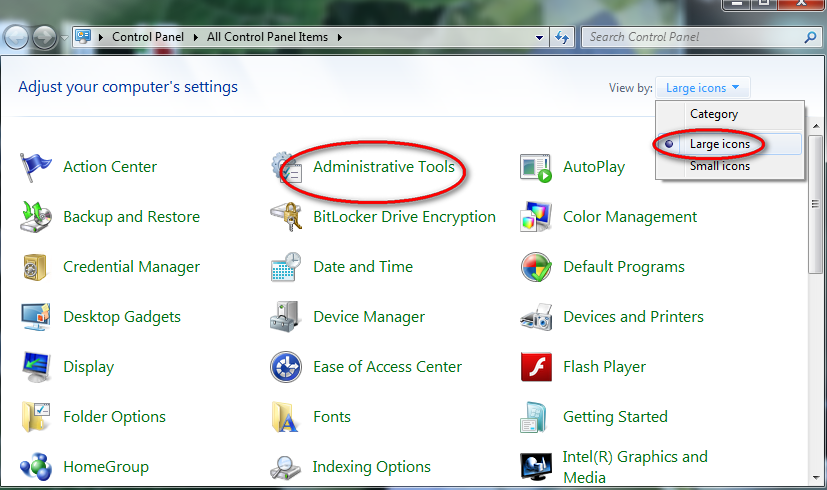Click the search magnifier icon
The image size is (827, 490).
(811, 37)
